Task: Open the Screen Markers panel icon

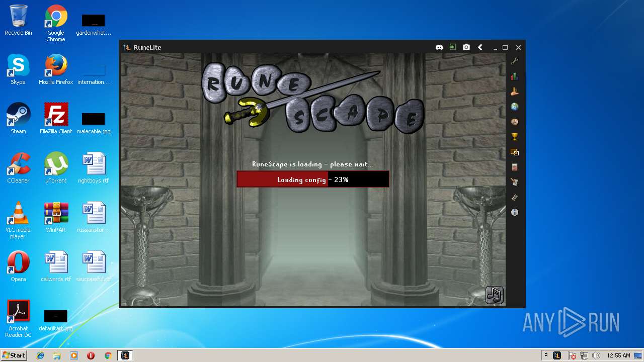Action: click(x=515, y=152)
